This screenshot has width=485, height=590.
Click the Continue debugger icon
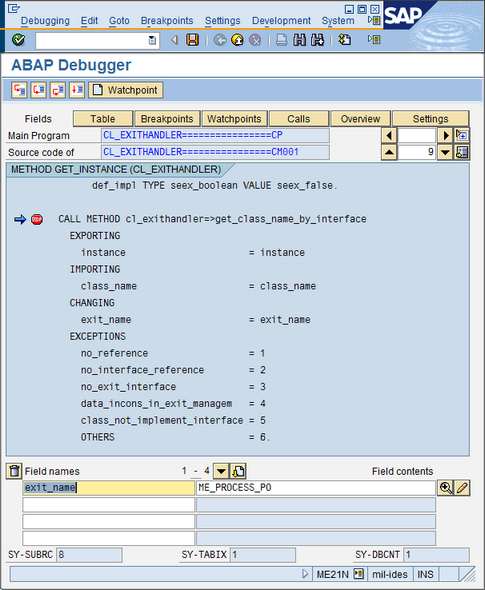77,90
